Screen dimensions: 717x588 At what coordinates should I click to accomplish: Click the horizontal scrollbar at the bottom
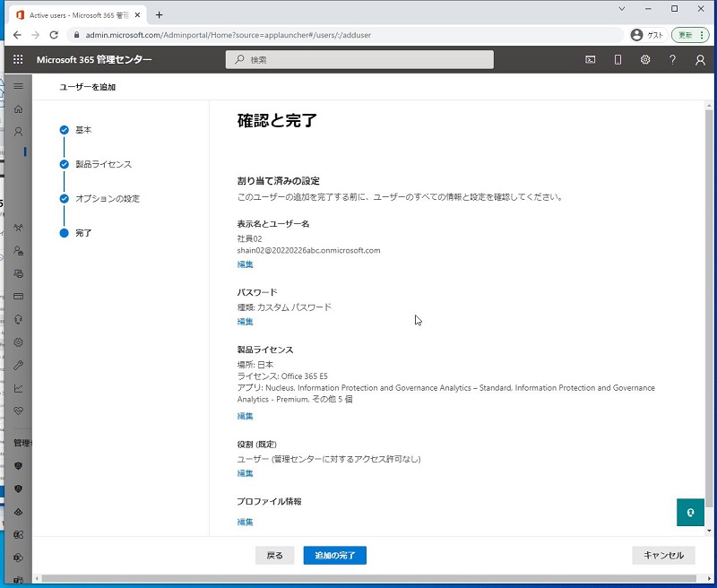pos(368,578)
